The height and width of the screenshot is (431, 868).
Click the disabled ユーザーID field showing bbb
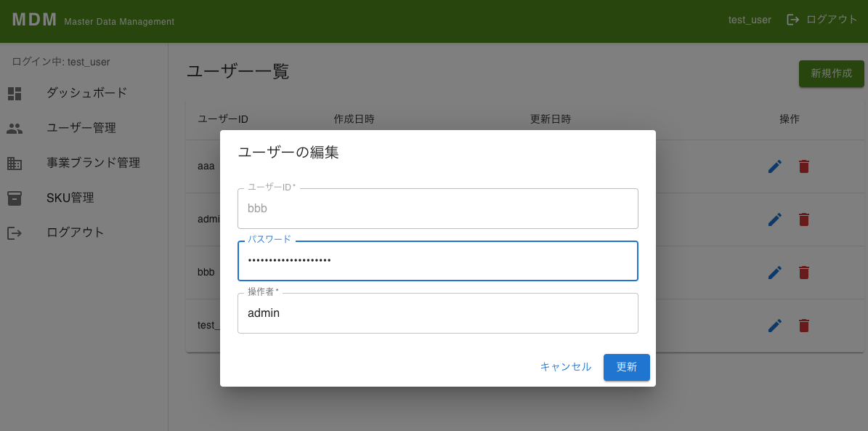[438, 209]
